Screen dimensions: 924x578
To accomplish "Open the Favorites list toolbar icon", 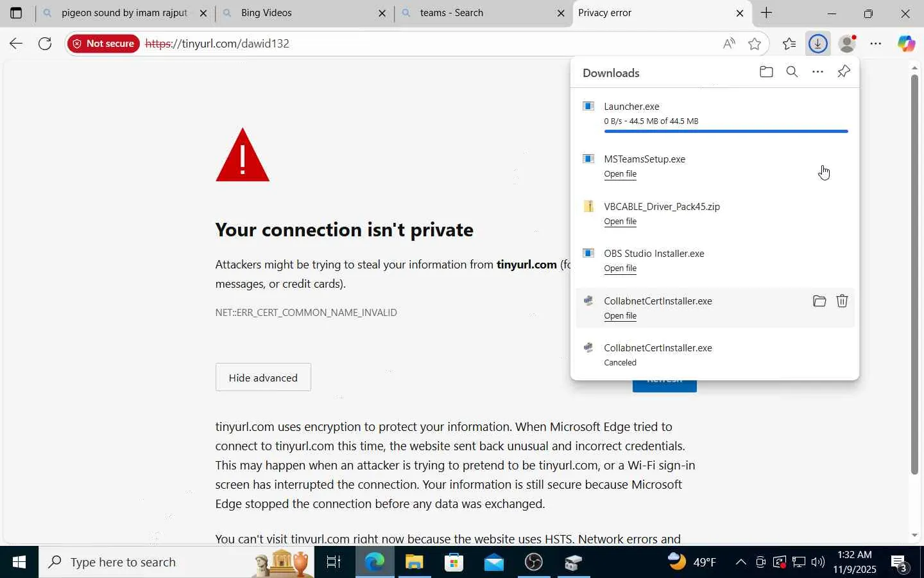I will 789,44.
